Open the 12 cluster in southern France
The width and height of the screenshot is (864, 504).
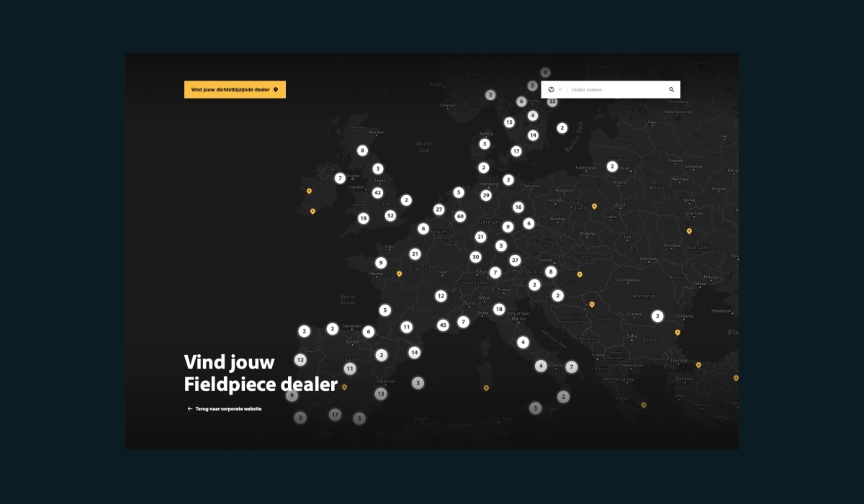pos(441,295)
